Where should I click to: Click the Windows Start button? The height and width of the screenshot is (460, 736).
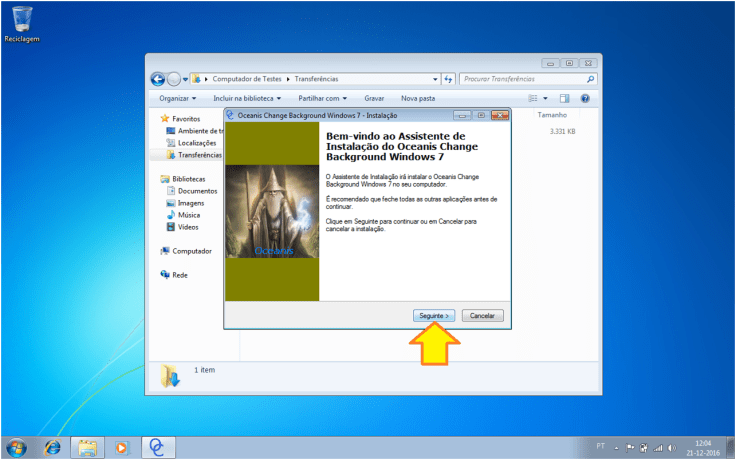[x=17, y=446]
